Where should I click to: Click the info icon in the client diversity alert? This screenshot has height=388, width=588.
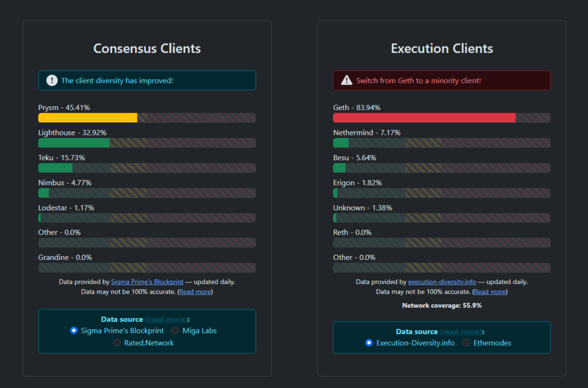[x=52, y=80]
